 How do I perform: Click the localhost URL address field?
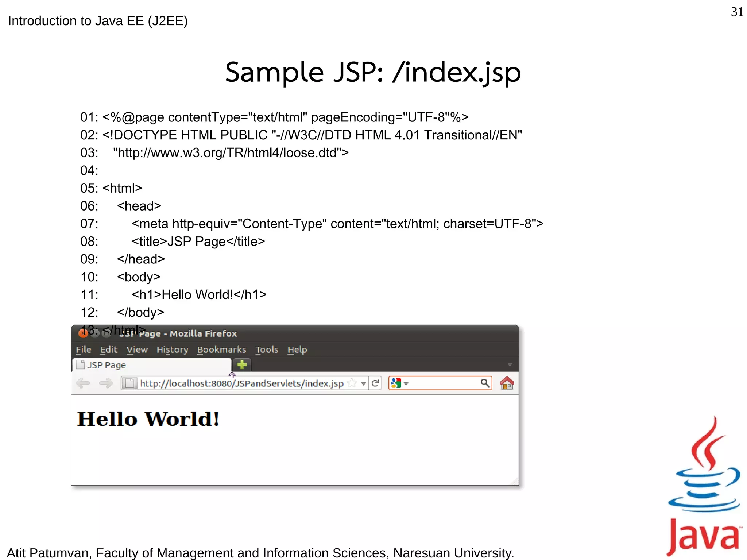(x=241, y=383)
